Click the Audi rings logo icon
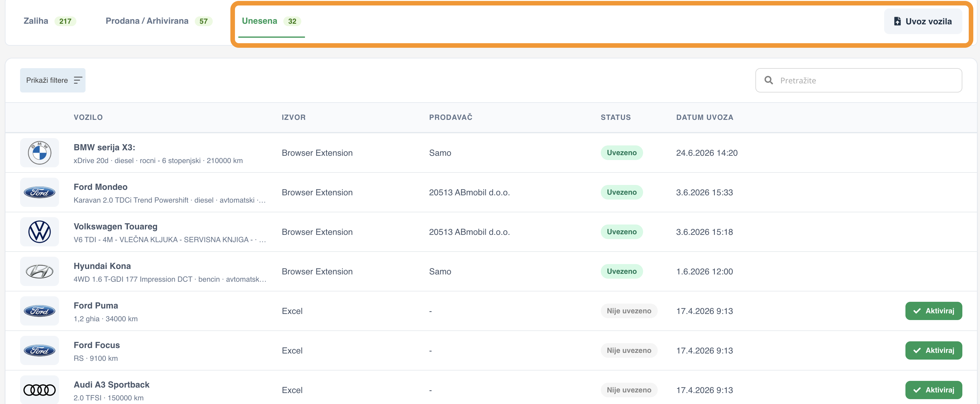Viewport: 980px width, 404px height. (40, 390)
